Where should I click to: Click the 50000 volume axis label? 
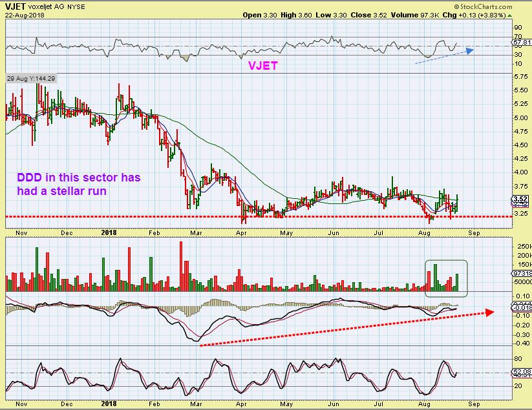coord(523,282)
